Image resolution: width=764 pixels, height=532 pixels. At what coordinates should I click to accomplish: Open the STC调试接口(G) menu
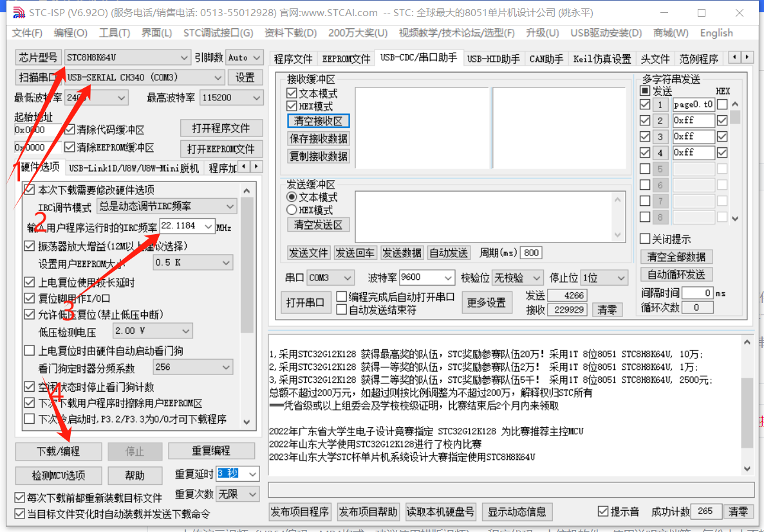click(x=218, y=33)
